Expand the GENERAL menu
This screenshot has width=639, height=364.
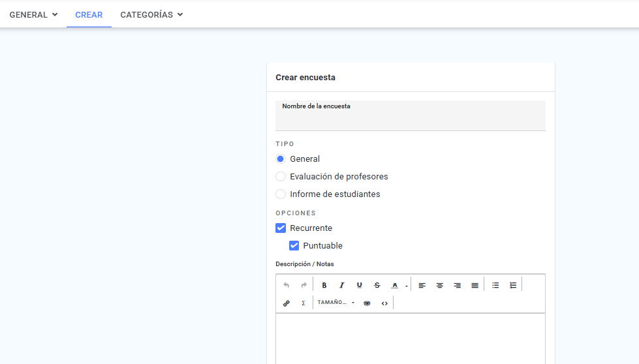(x=33, y=14)
